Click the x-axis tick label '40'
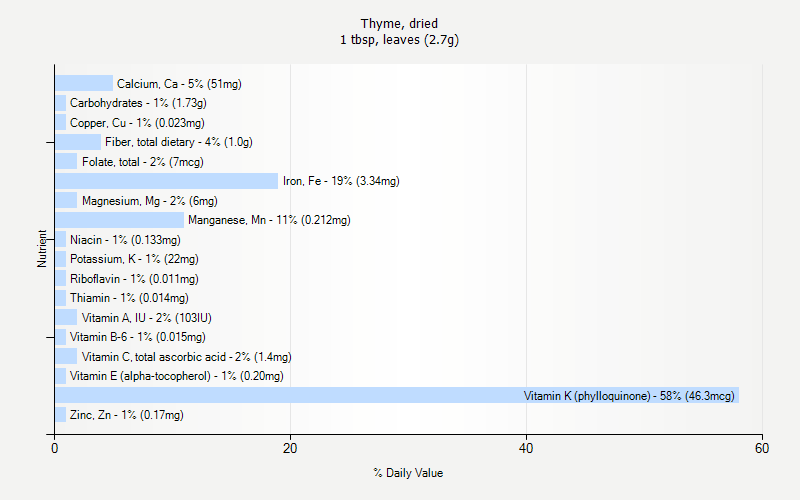 pos(526,448)
